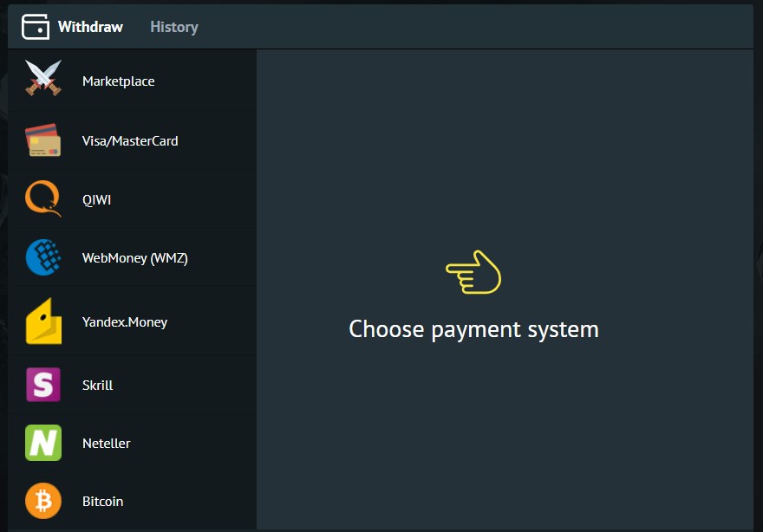Select the Skrill text label
Screen dimensions: 763x532
98,385
